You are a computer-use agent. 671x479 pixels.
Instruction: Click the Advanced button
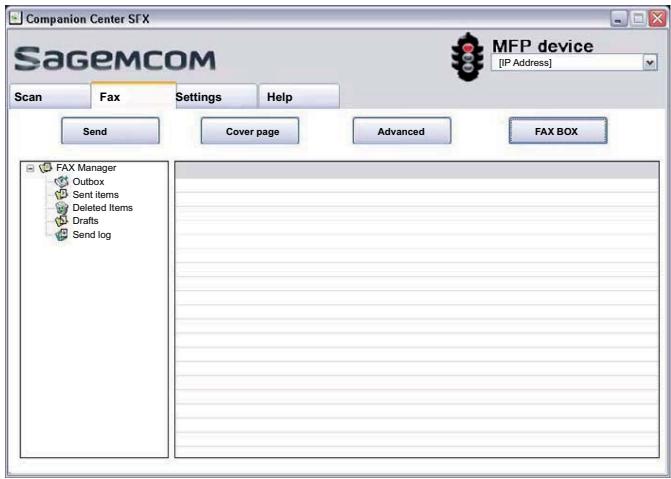coord(402,131)
